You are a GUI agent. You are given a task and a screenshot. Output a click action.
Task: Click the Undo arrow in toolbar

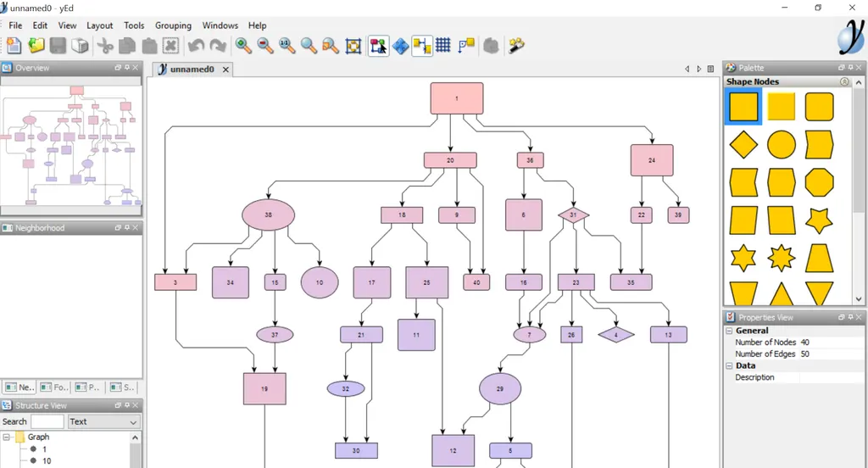click(196, 46)
